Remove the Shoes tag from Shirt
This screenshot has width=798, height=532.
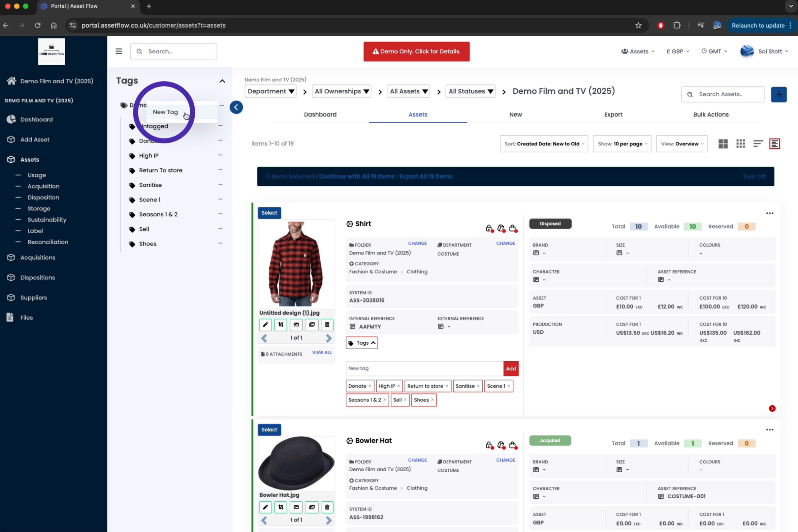tap(432, 400)
